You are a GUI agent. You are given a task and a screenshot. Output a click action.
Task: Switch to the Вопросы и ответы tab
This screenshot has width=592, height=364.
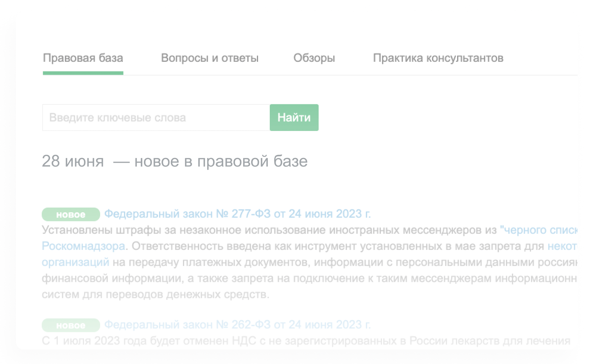[210, 58]
